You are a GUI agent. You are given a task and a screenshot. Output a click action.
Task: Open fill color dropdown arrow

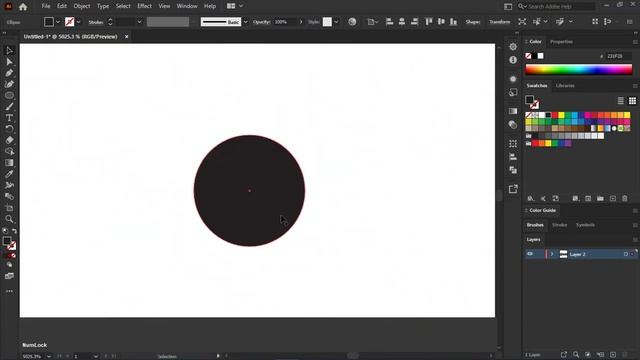point(58,22)
